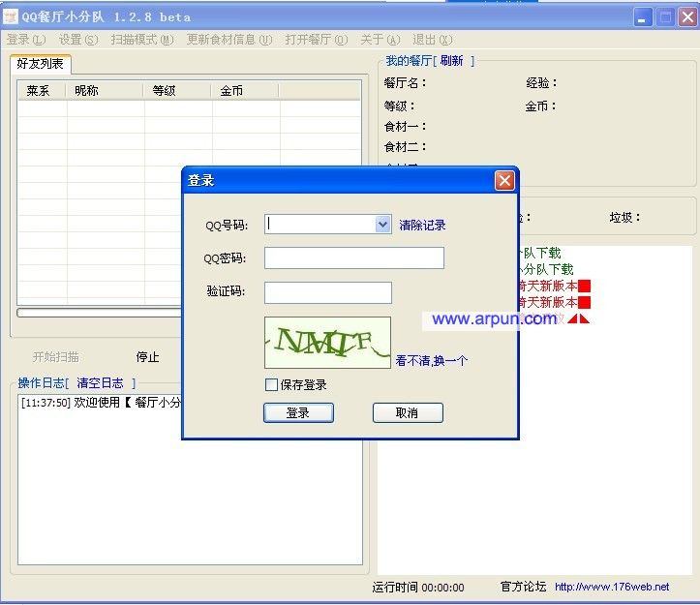Close the QQ餐厅小分队 main window

click(688, 17)
